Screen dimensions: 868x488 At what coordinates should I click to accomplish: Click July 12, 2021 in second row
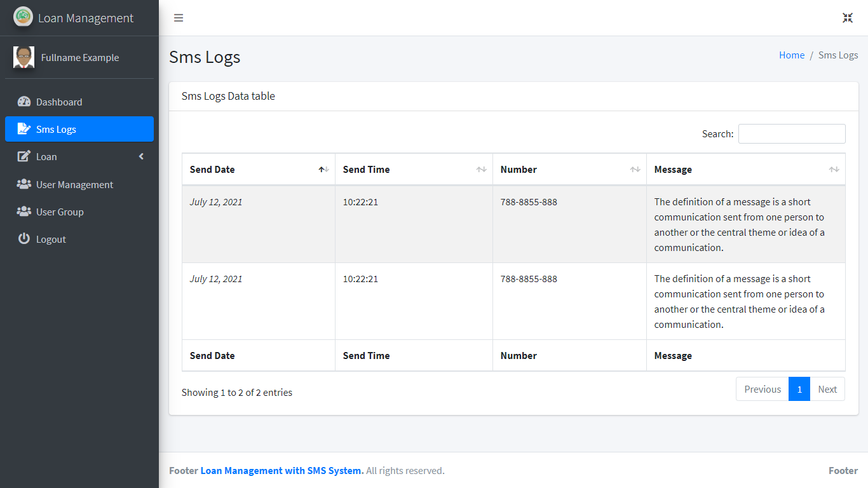216,279
